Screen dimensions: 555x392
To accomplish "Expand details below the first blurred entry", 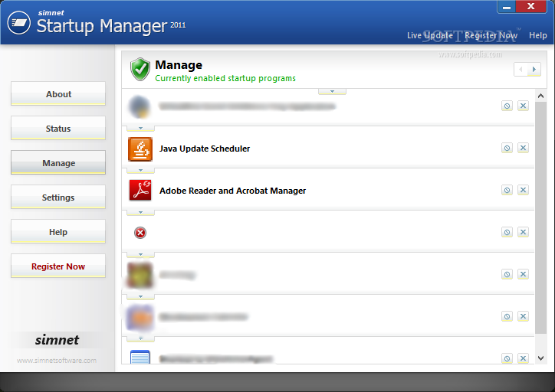I will tap(140, 129).
